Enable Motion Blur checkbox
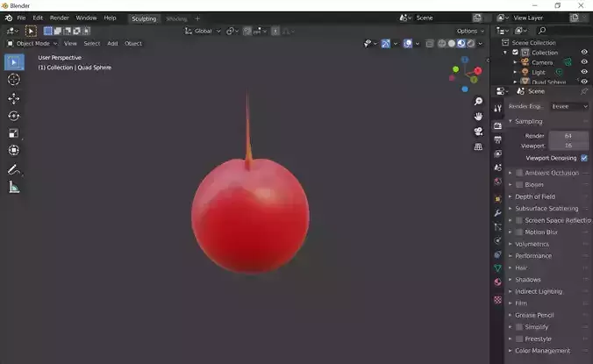Screen dimensions: 593x364 (x=519, y=232)
